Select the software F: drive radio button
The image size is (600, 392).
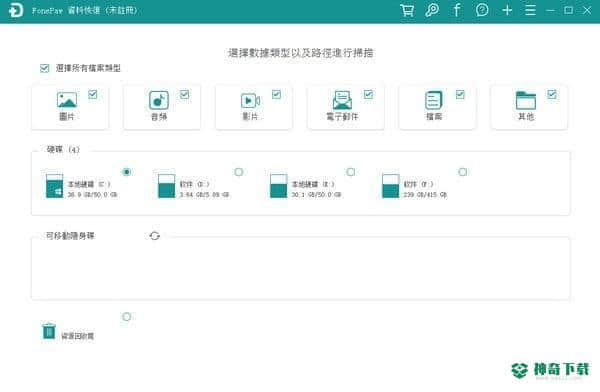pos(463,172)
